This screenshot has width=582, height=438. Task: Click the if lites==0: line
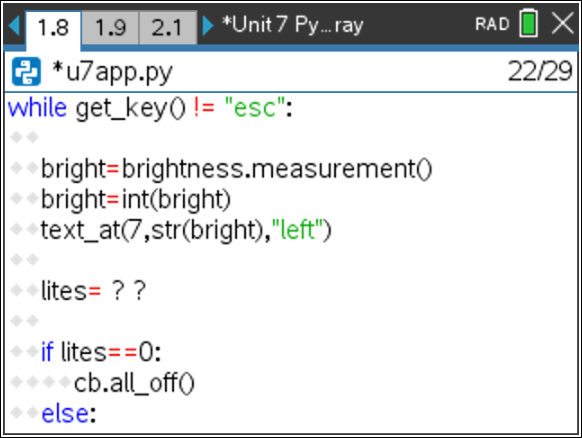click(101, 352)
